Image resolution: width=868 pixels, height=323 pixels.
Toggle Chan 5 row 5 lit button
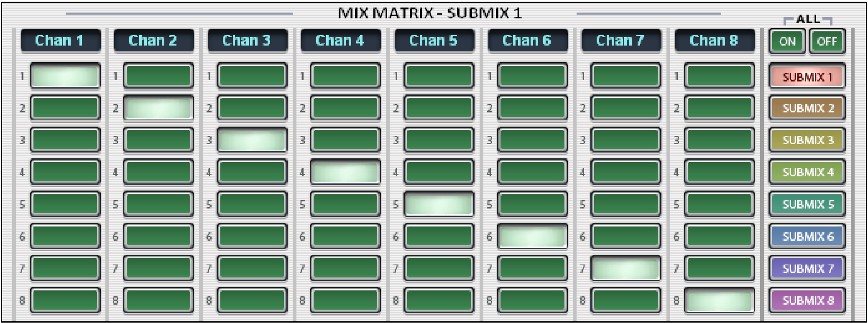click(439, 204)
